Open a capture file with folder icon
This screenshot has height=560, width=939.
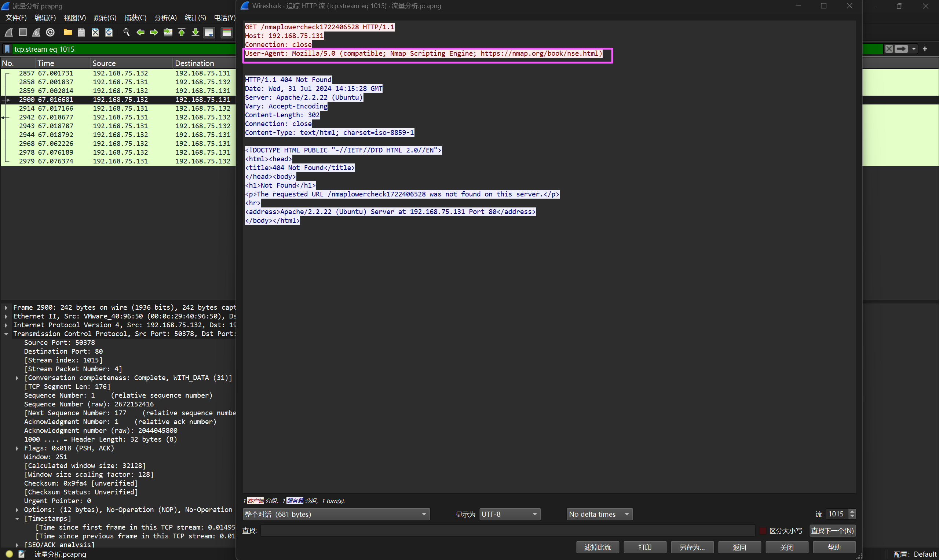pos(67,33)
